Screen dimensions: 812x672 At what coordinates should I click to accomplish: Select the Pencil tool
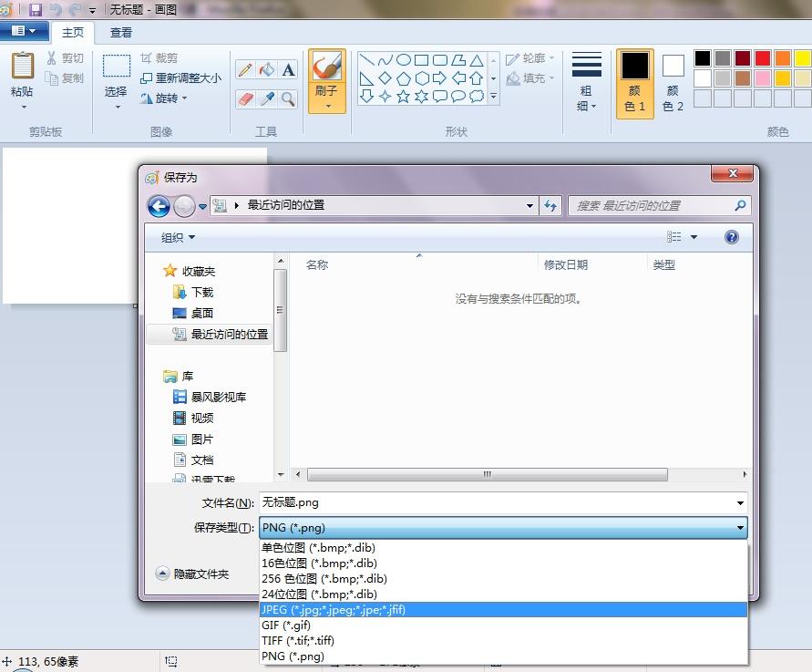click(246, 69)
